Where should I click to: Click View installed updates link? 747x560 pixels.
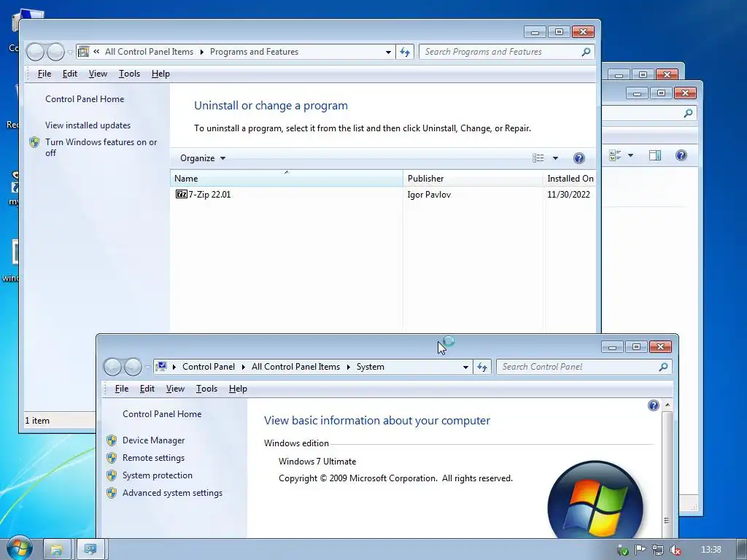pyautogui.click(x=88, y=125)
